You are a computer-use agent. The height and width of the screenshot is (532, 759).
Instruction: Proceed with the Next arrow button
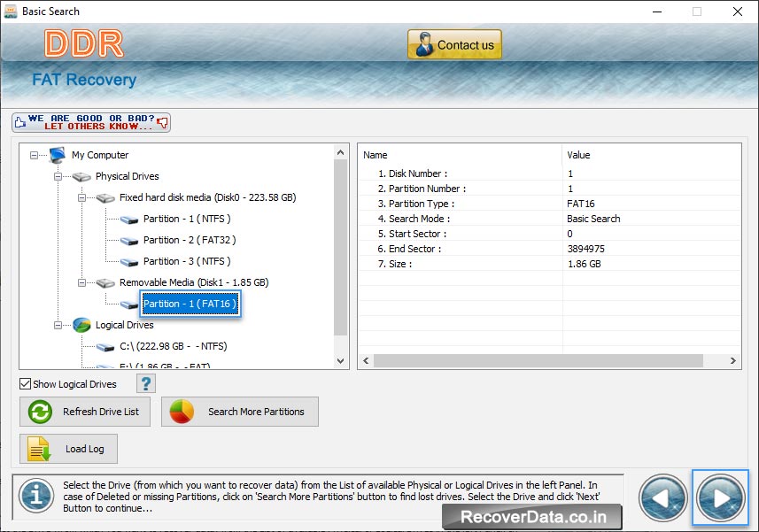click(x=721, y=497)
